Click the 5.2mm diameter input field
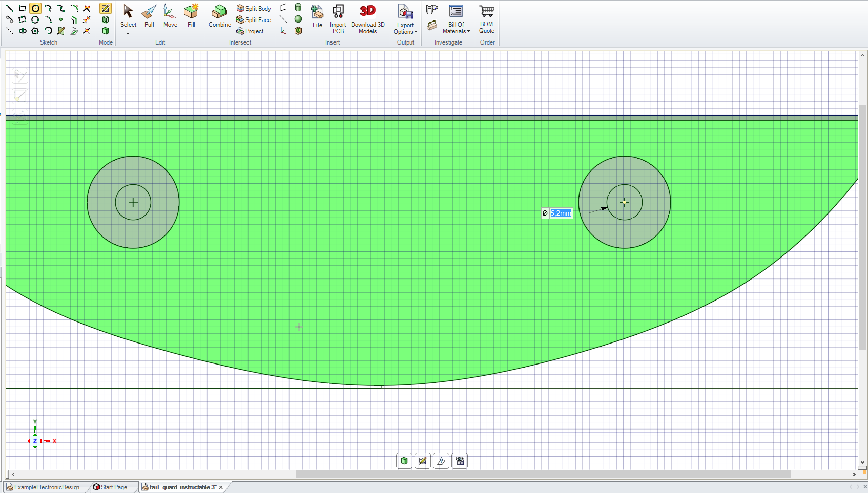Viewport: 868px width, 493px height. (561, 213)
